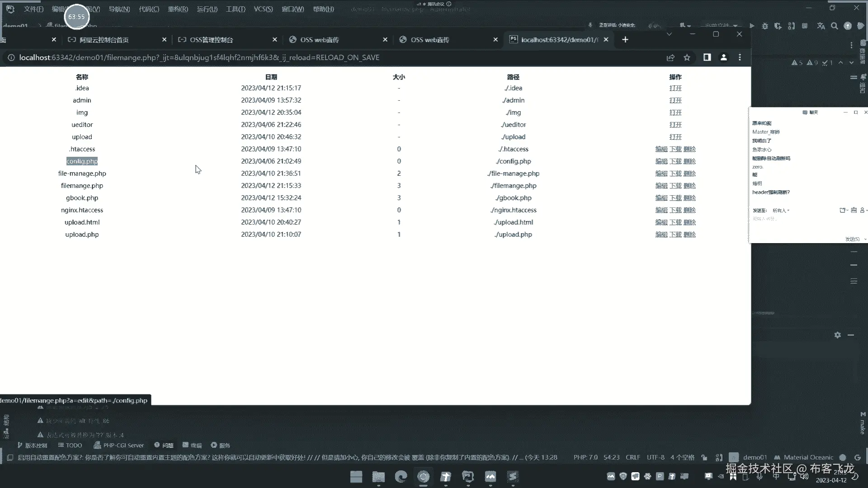Open the 工具(T) menu
868x488 pixels.
(235, 9)
